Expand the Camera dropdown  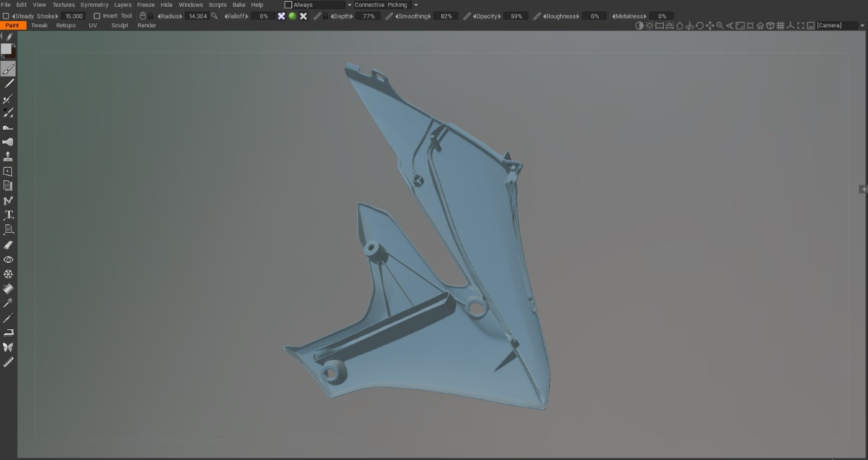coord(862,26)
